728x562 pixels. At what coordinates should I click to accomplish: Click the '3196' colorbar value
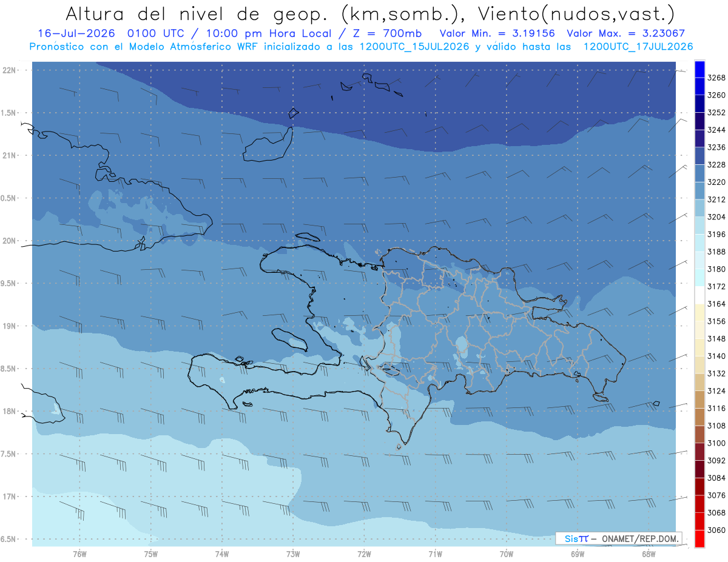pos(716,234)
